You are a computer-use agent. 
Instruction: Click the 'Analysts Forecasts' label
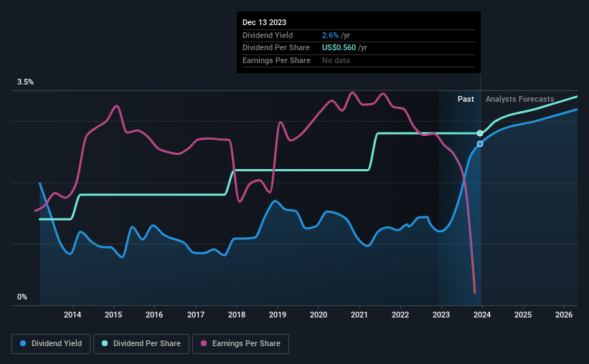[x=519, y=99]
